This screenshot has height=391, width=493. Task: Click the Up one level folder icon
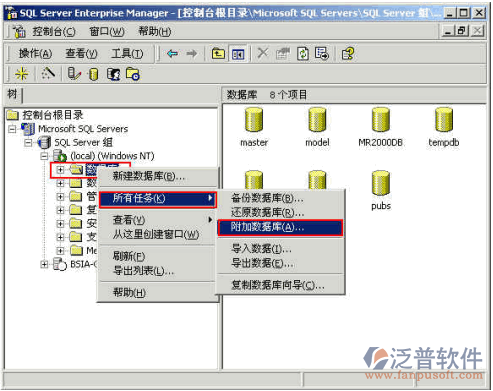pyautogui.click(x=219, y=54)
